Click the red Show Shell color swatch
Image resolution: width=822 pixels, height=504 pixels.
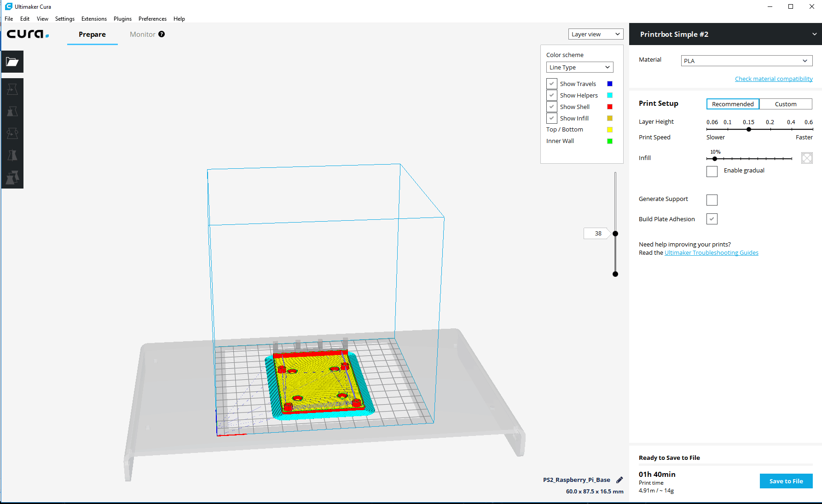coord(610,107)
